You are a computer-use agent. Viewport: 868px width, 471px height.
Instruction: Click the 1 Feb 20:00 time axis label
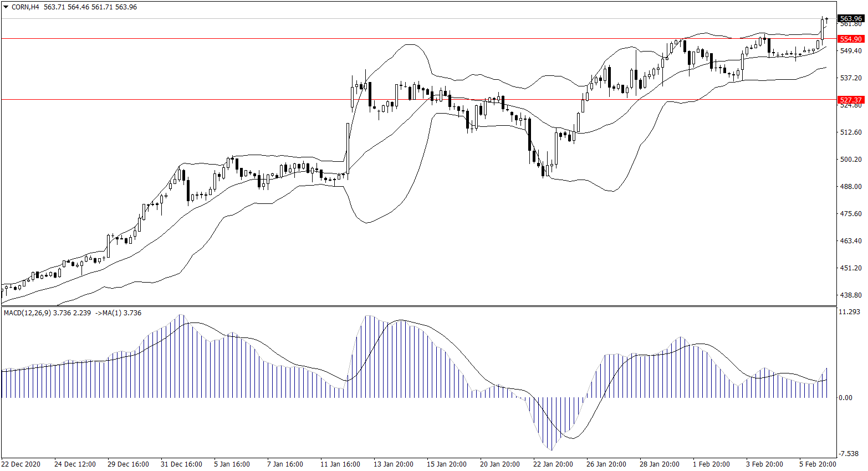pos(711,464)
